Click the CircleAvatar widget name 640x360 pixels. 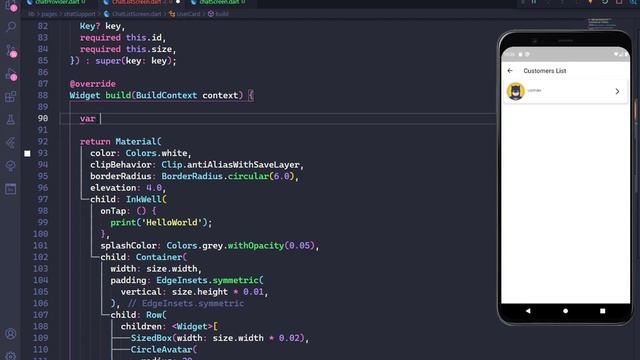coord(161,350)
